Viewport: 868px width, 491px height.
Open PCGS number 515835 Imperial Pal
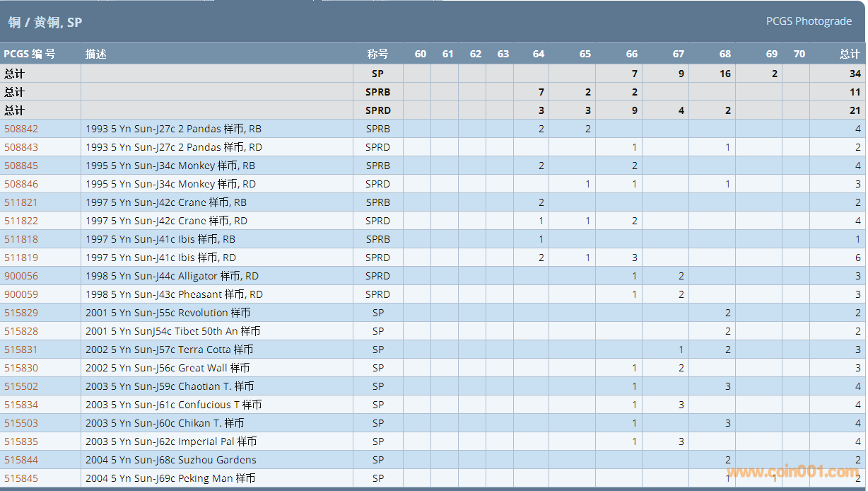coord(21,441)
